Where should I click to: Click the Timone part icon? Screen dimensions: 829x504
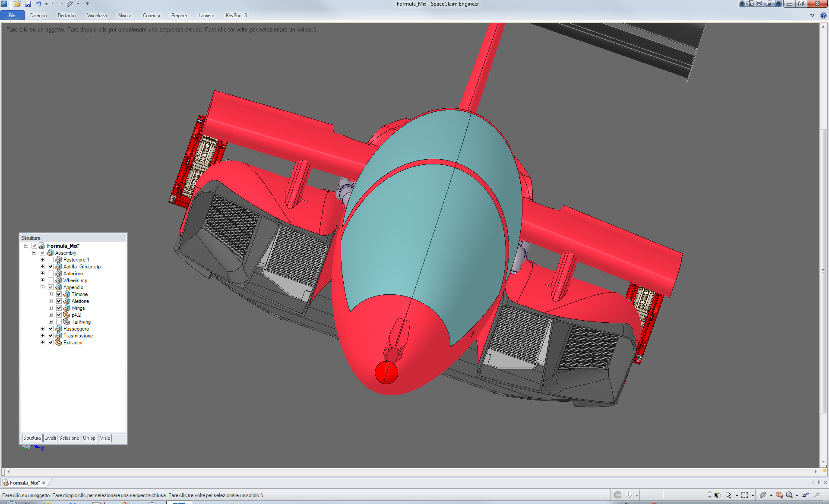pos(66,294)
